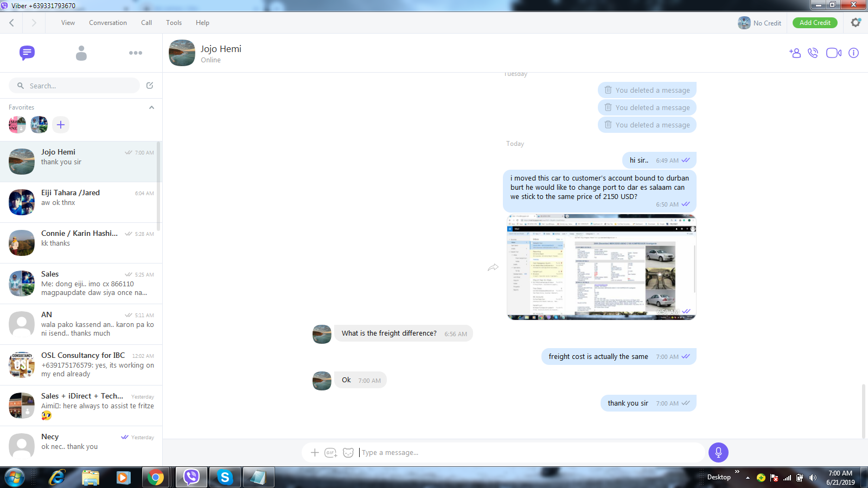
Task: Open the Chats tab icon
Action: click(x=27, y=53)
